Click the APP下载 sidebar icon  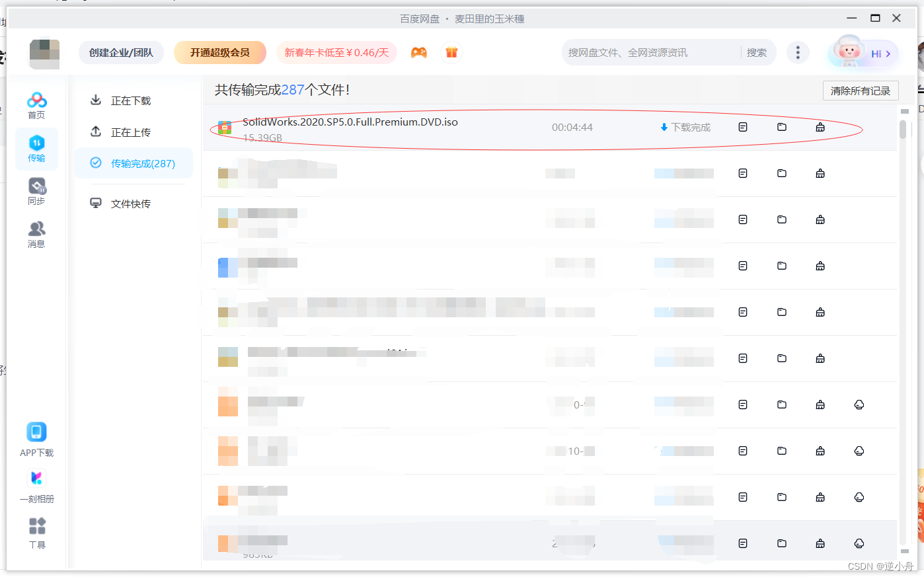(x=36, y=440)
